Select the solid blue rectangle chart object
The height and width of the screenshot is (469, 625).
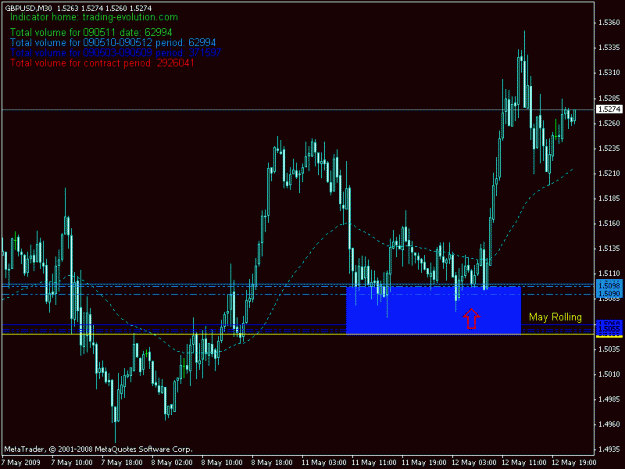pos(434,310)
